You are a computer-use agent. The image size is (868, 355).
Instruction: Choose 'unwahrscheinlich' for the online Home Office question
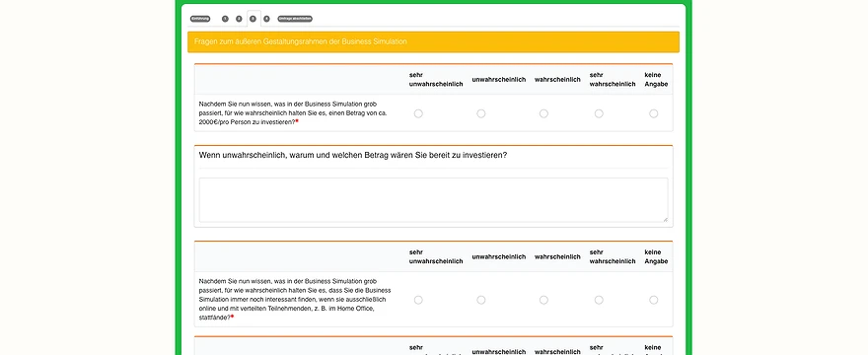pyautogui.click(x=481, y=300)
